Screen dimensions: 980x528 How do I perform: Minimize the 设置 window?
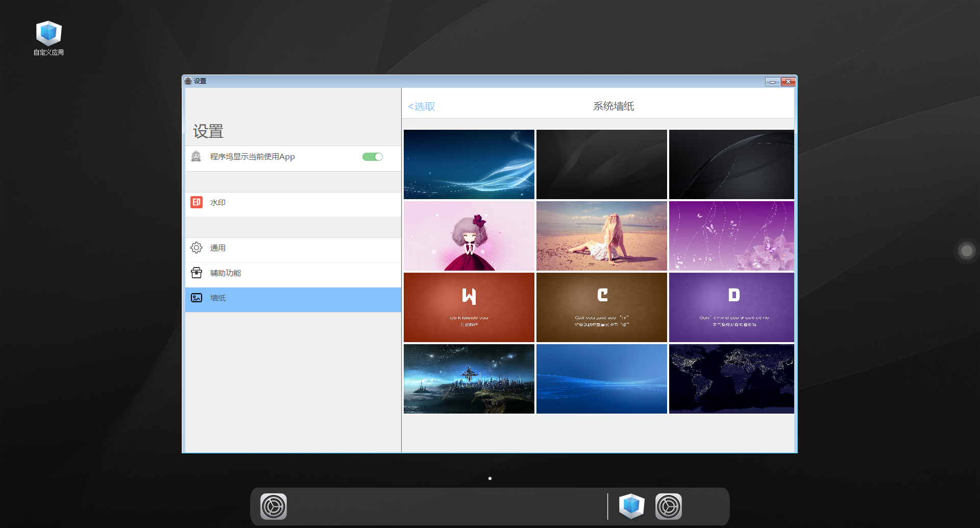(x=772, y=82)
